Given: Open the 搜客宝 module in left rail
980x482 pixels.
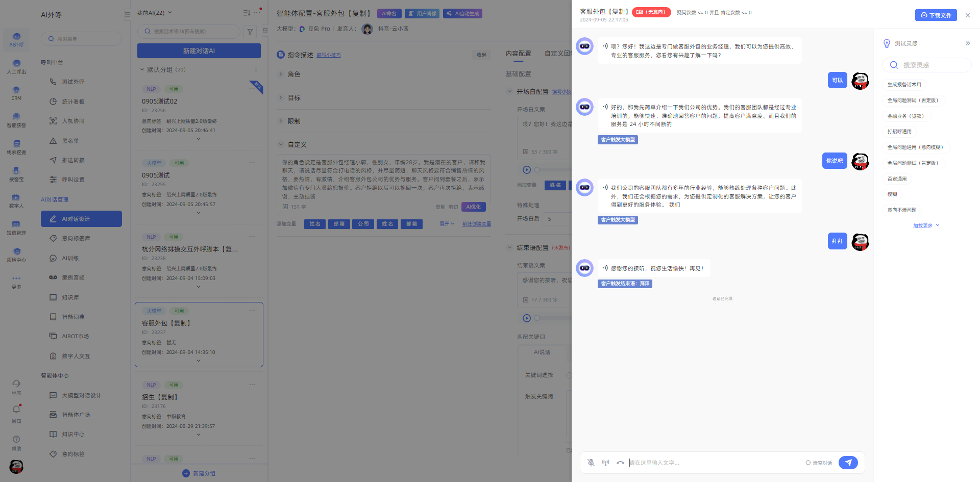Looking at the screenshot, I should click(16, 174).
